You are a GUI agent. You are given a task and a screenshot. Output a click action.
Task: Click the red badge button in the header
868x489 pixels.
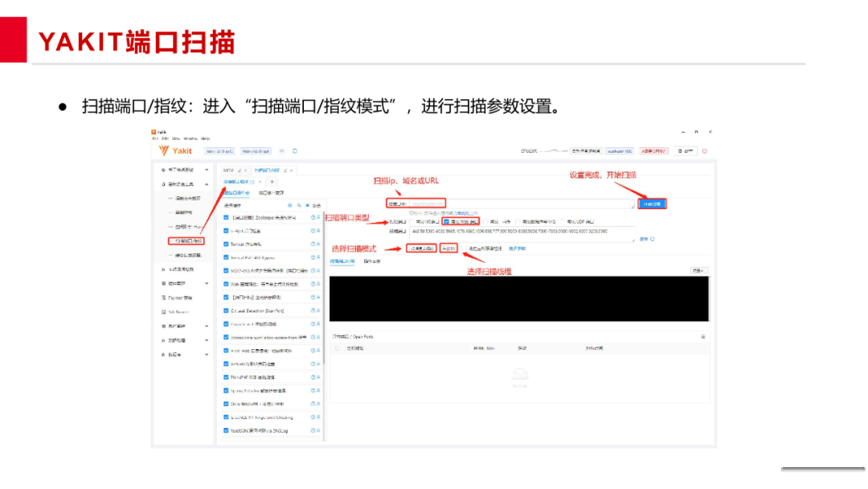(653, 150)
